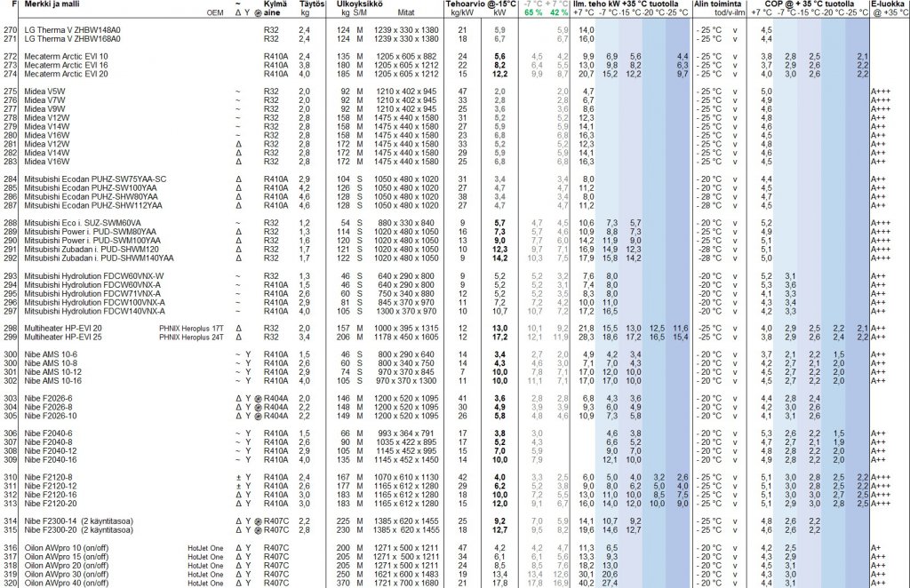Click the 'PHNIX Heroplus 24T' OEM cell
This screenshot has width=910, height=588.
click(x=192, y=337)
